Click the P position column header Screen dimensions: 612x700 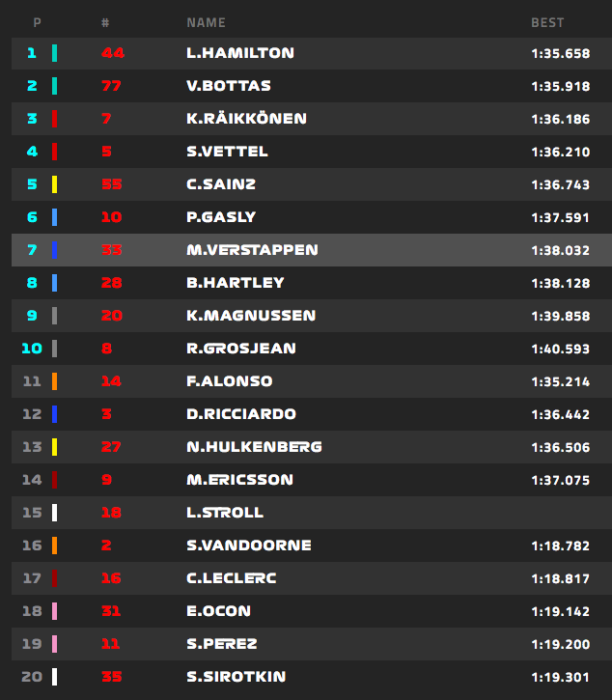point(37,22)
